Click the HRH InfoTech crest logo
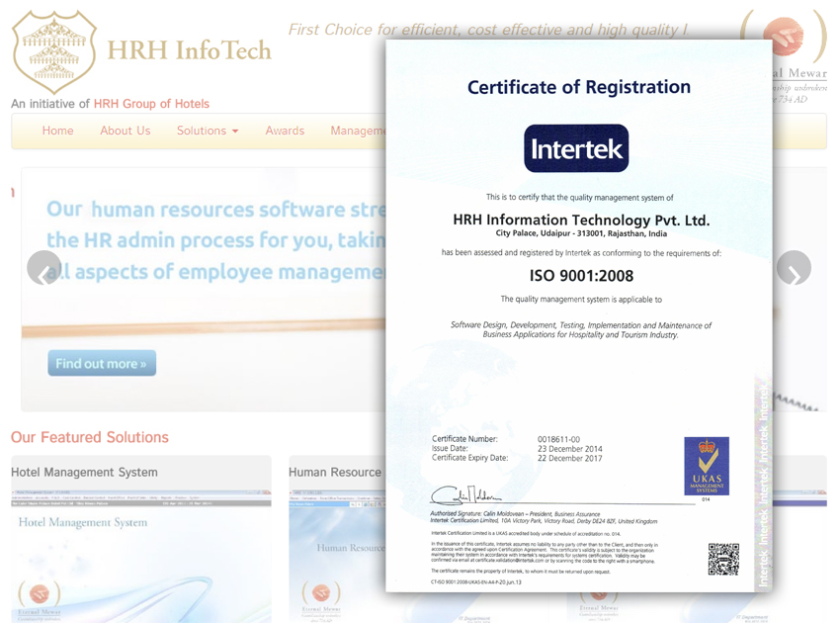This screenshot has width=840, height=623. pos(53,51)
